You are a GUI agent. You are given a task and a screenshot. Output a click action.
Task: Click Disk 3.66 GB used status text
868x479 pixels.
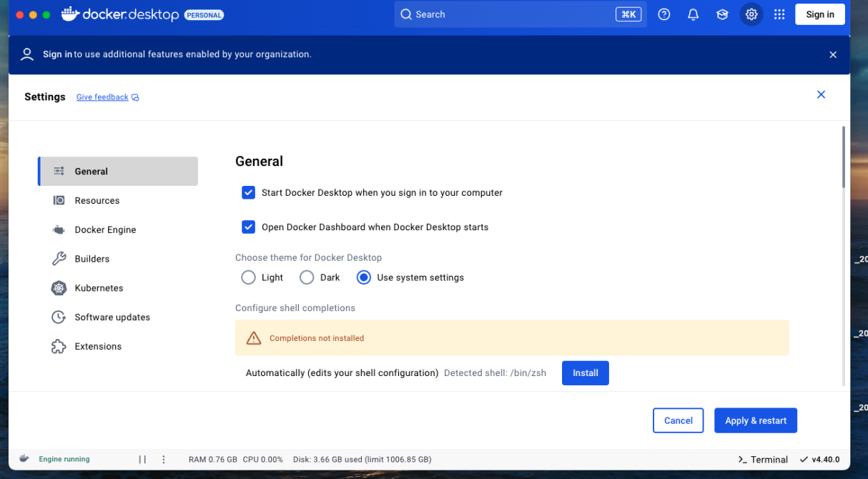(x=363, y=460)
